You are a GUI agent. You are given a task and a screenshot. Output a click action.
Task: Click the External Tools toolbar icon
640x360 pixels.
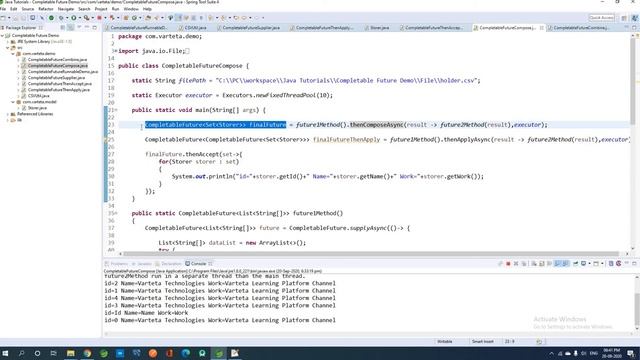click(87, 18)
